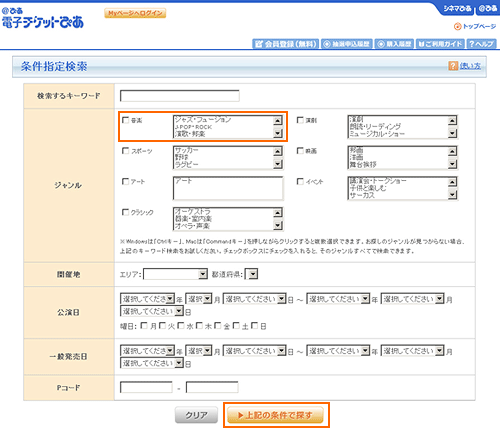This screenshot has height=428, width=500.
Task: Open the ヘルプ menu item
Action: tap(482, 44)
